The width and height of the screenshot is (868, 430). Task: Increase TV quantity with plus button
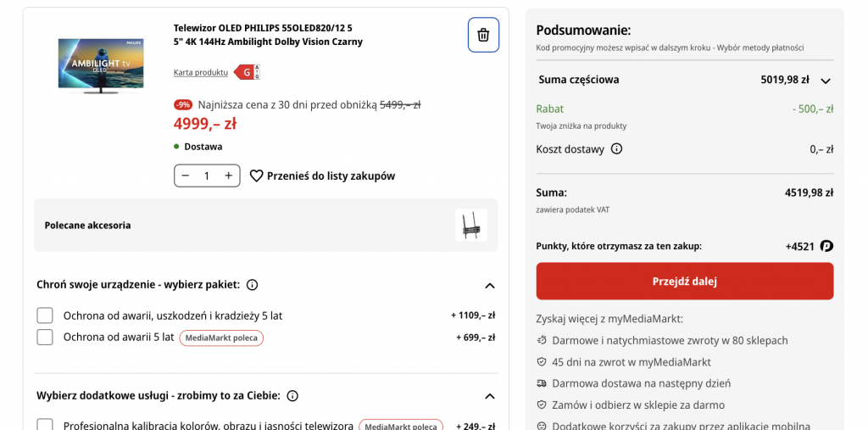(x=229, y=176)
